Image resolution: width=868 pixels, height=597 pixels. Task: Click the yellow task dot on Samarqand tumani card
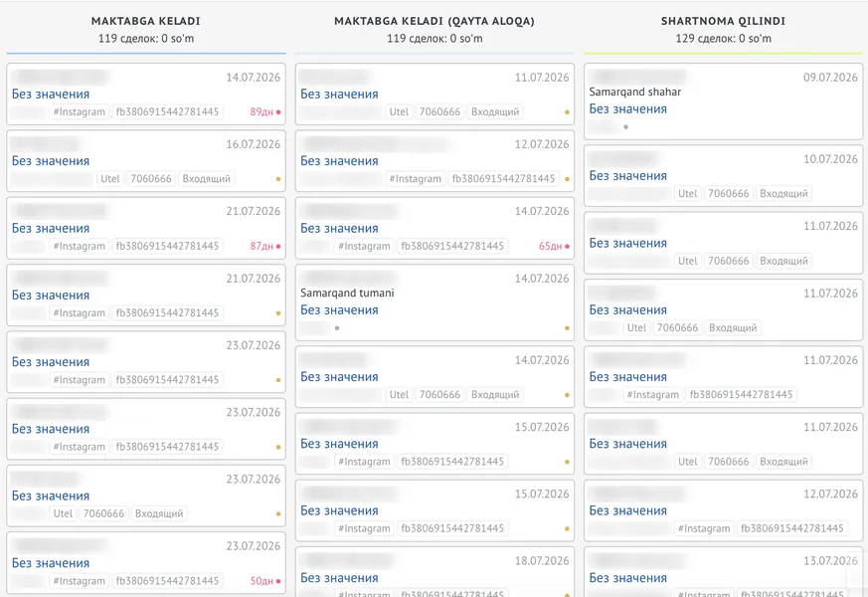(567, 327)
